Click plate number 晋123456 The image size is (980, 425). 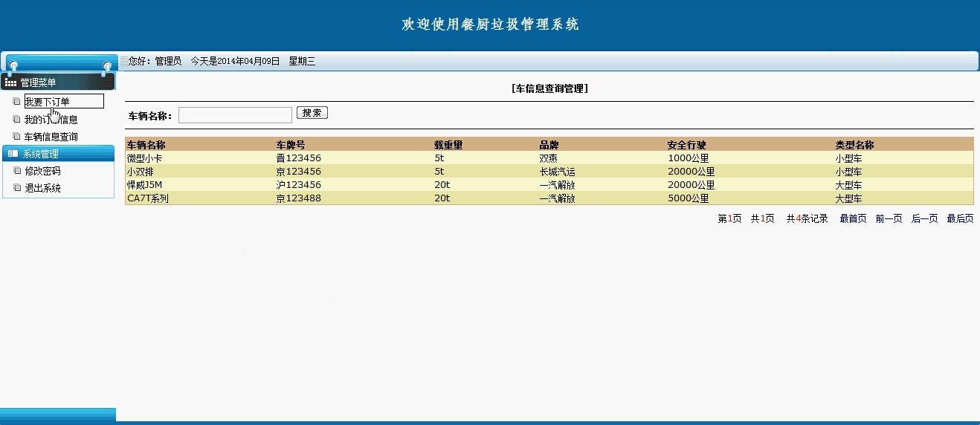pyautogui.click(x=299, y=158)
